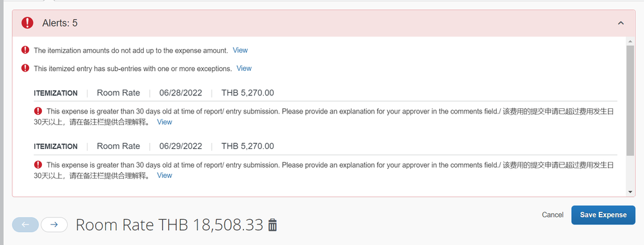Go to the next expense with right arrow
This screenshot has width=644, height=245.
click(x=54, y=224)
